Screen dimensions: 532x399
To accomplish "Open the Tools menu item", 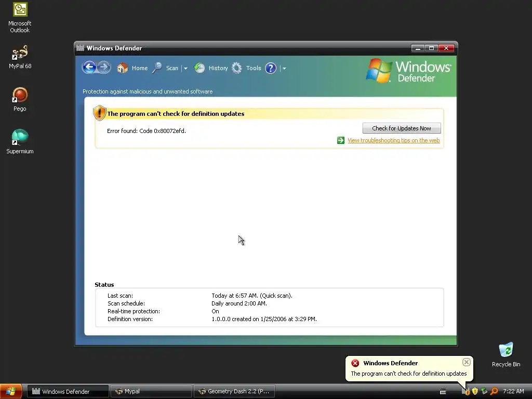I will (254, 68).
